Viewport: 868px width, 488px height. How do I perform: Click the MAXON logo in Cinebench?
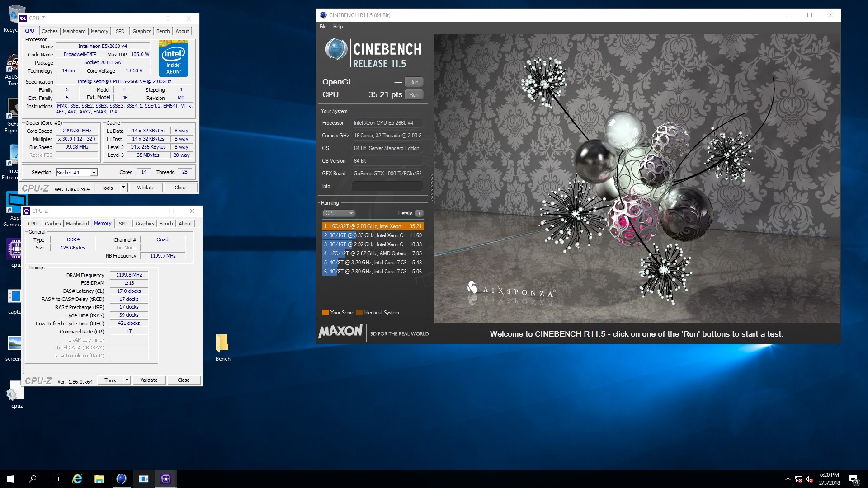click(340, 332)
